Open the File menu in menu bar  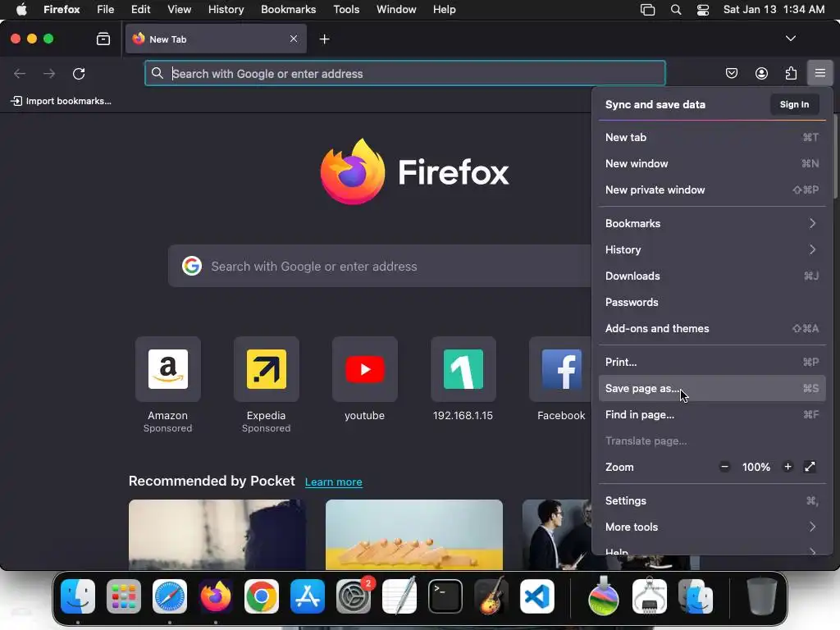pos(105,9)
